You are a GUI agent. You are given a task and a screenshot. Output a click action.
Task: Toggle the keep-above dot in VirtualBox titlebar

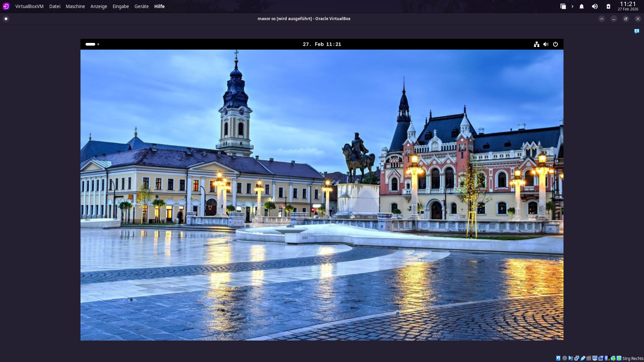[6, 19]
